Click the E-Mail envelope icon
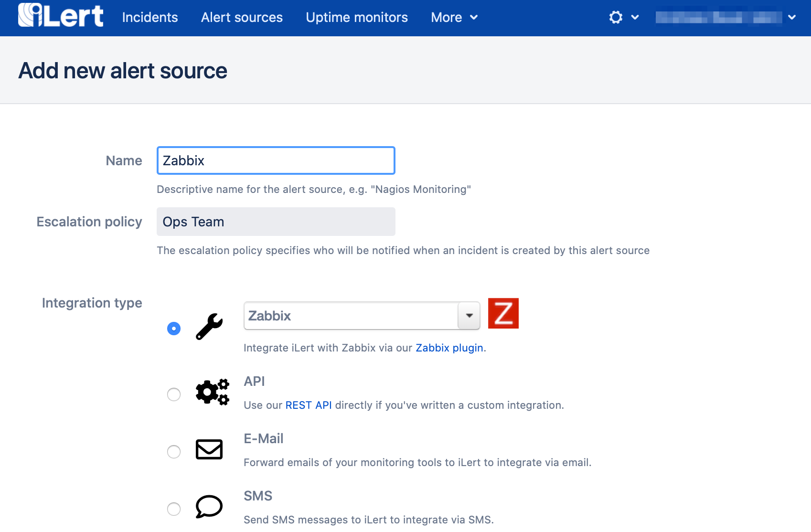811x532 pixels. (x=209, y=449)
